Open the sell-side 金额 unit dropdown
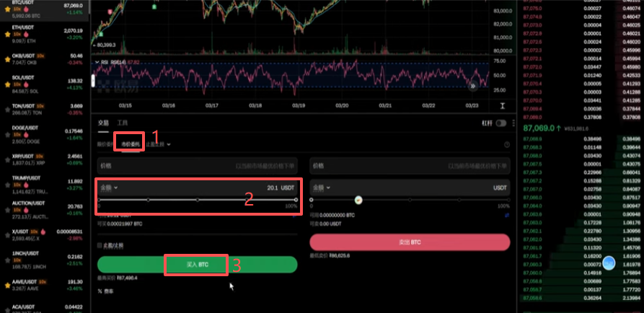 click(x=322, y=188)
